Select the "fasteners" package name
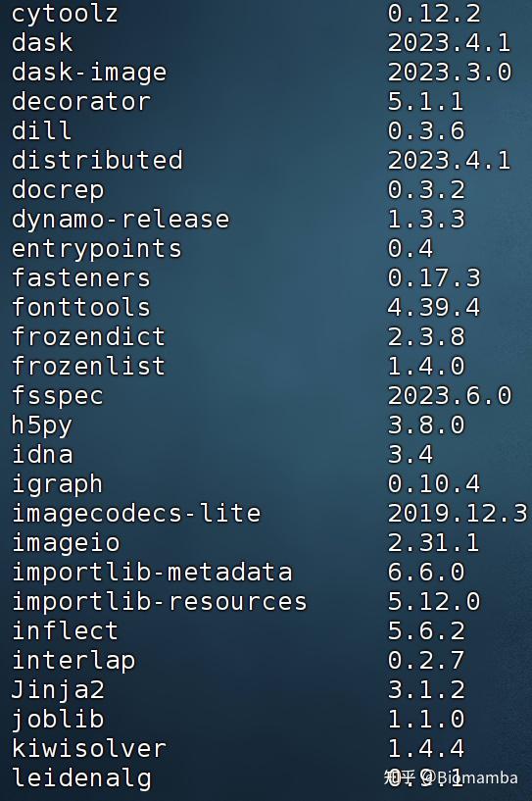 pyautogui.click(x=80, y=277)
